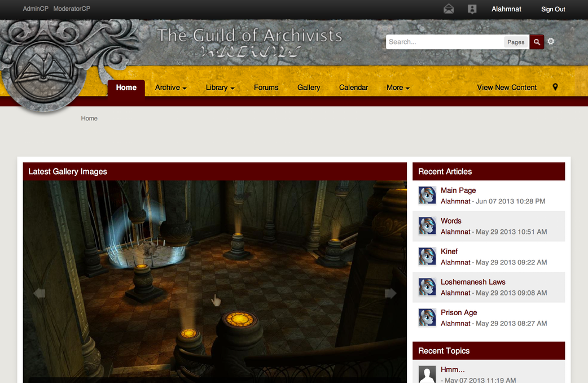Open the Alahmnat user menu
This screenshot has height=383, width=588.
point(506,9)
